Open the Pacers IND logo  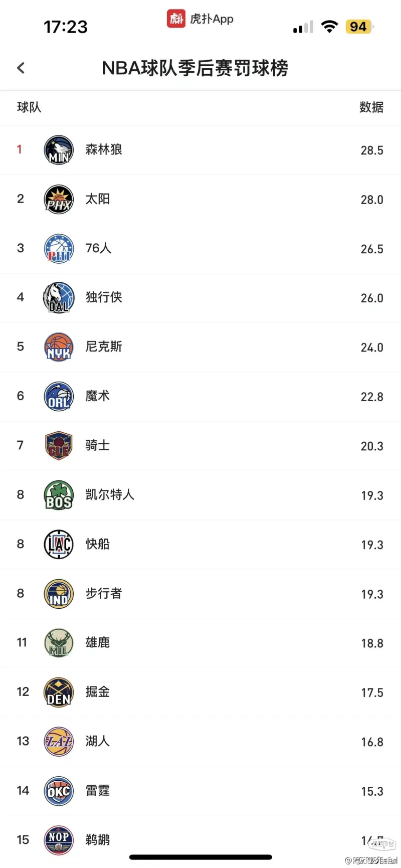click(59, 594)
